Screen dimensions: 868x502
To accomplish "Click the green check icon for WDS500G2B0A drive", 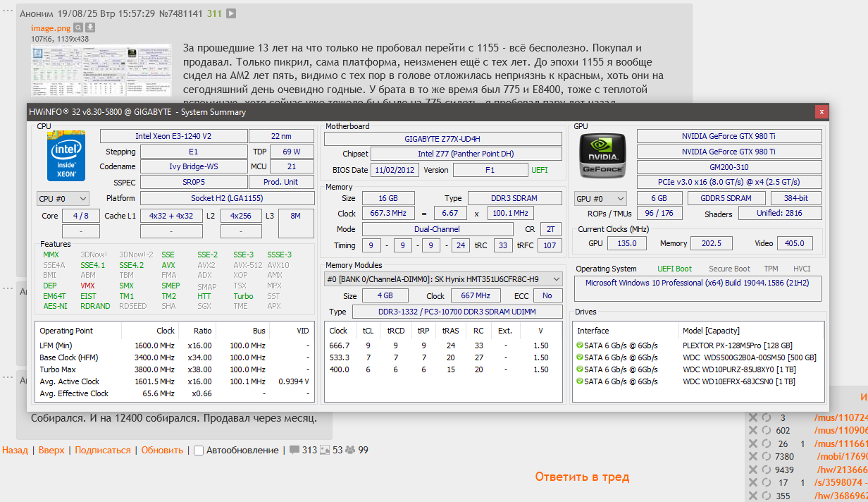I will [580, 357].
